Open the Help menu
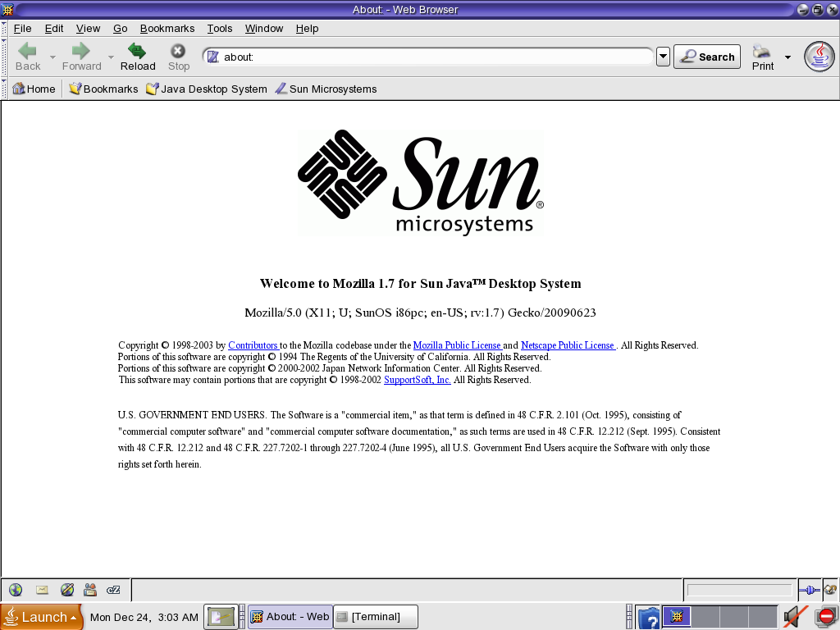The height and width of the screenshot is (630, 840). point(307,29)
